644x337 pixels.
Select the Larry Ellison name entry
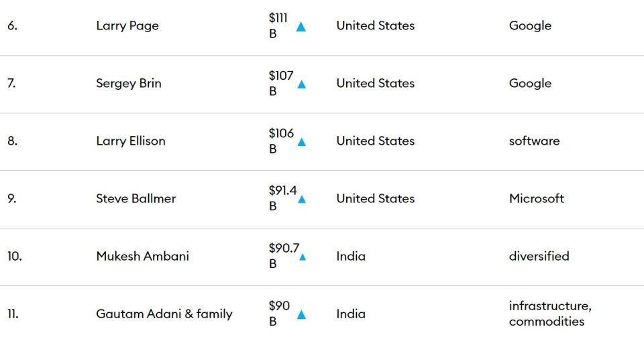coord(131,141)
